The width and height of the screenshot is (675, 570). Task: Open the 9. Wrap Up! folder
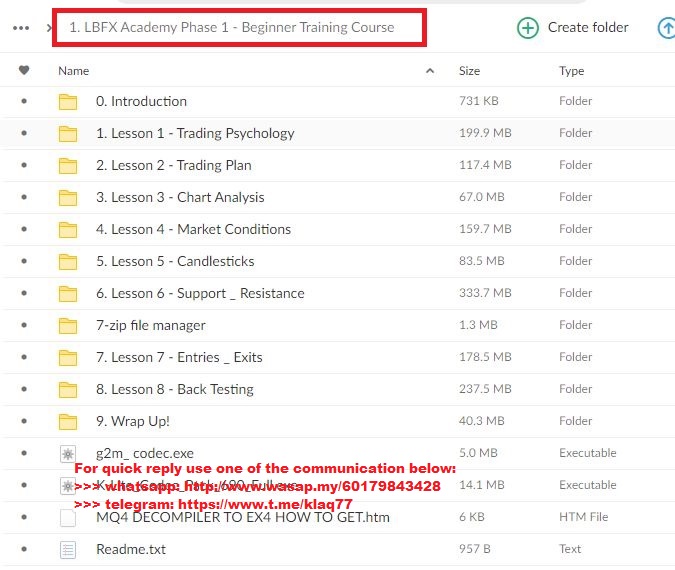coord(133,421)
